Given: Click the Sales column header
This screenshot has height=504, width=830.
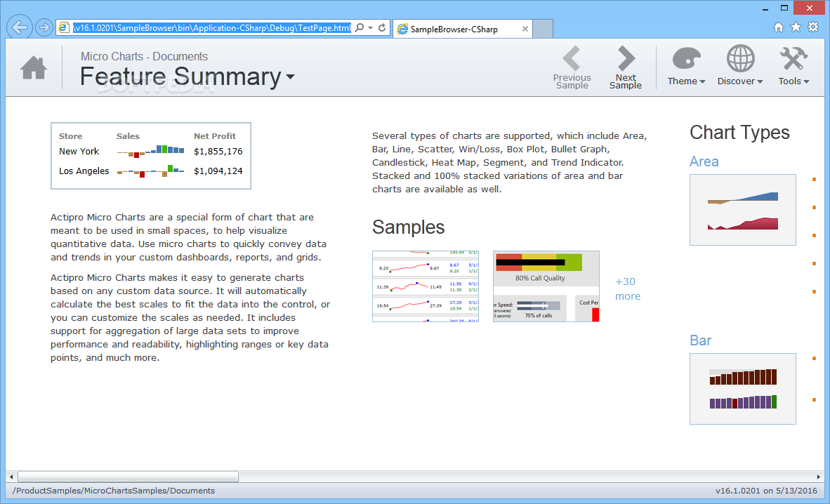Looking at the screenshot, I should tap(128, 136).
